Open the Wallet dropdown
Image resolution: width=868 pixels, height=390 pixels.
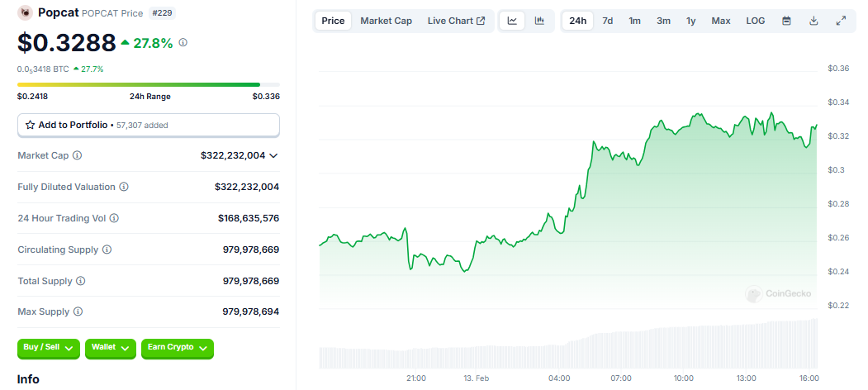click(x=111, y=349)
